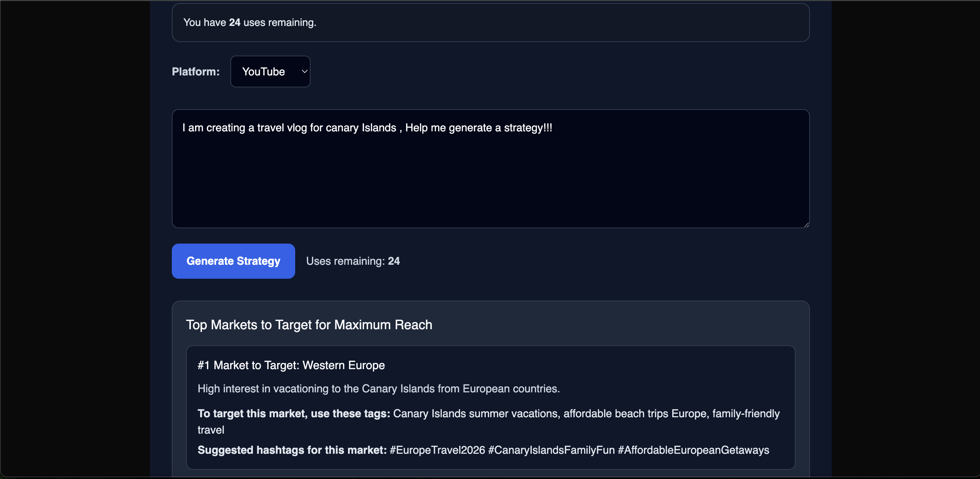Click the 'Canary Islands summer vacations' tag text
The image size is (980, 479).
[476, 413]
